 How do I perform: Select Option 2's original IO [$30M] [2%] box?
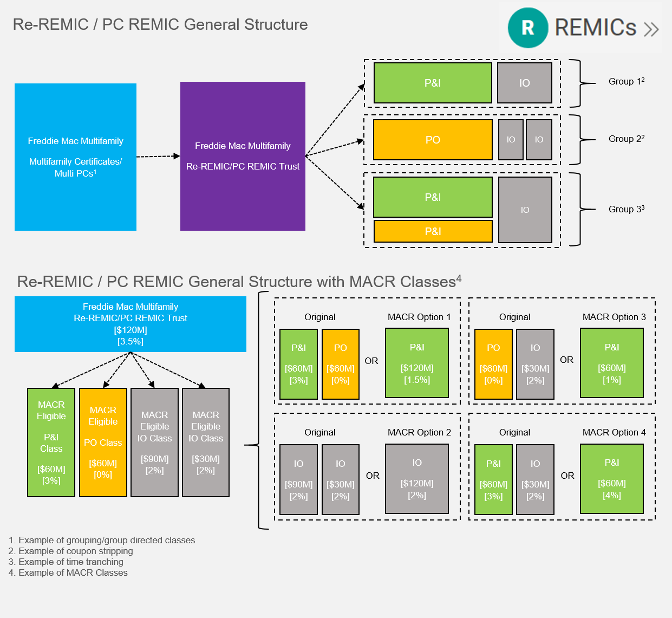pos(340,479)
